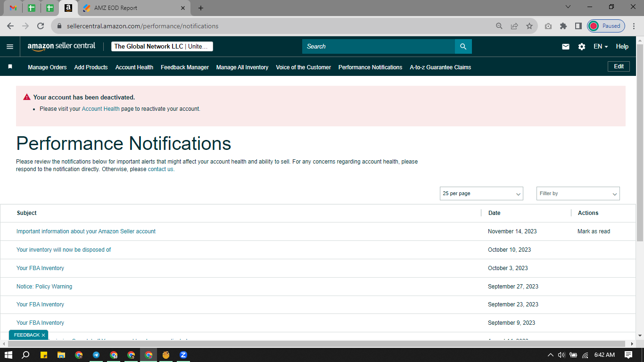
Task: Show hidden tray icons chevron
Action: tap(550, 355)
